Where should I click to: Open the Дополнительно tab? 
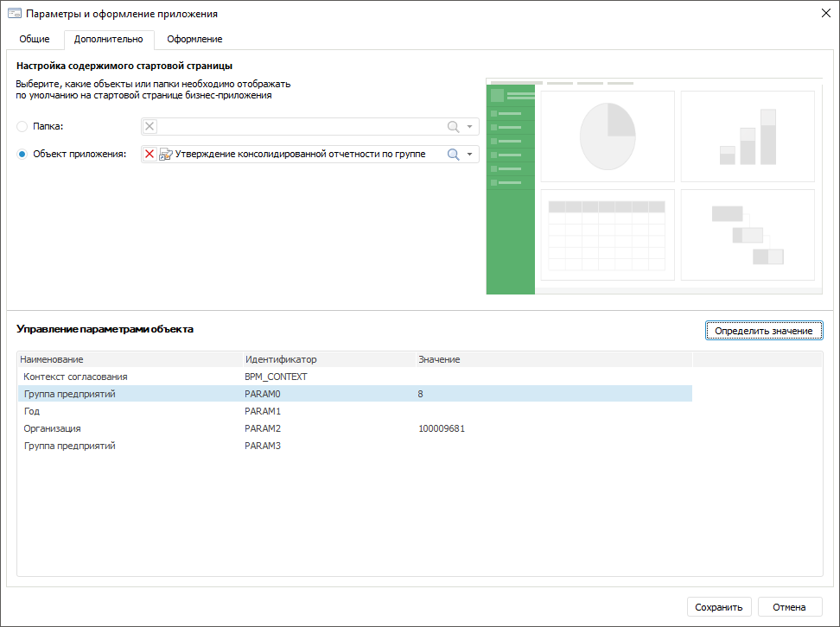109,39
